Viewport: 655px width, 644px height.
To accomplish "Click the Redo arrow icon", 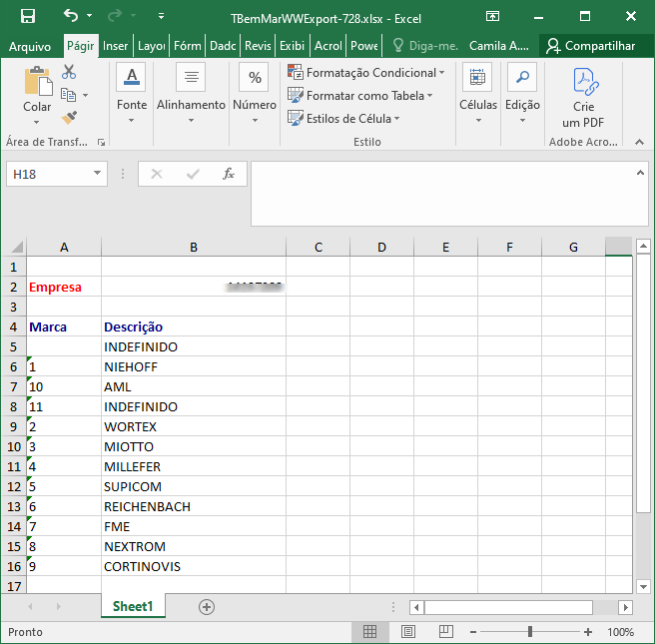I will tap(115, 16).
